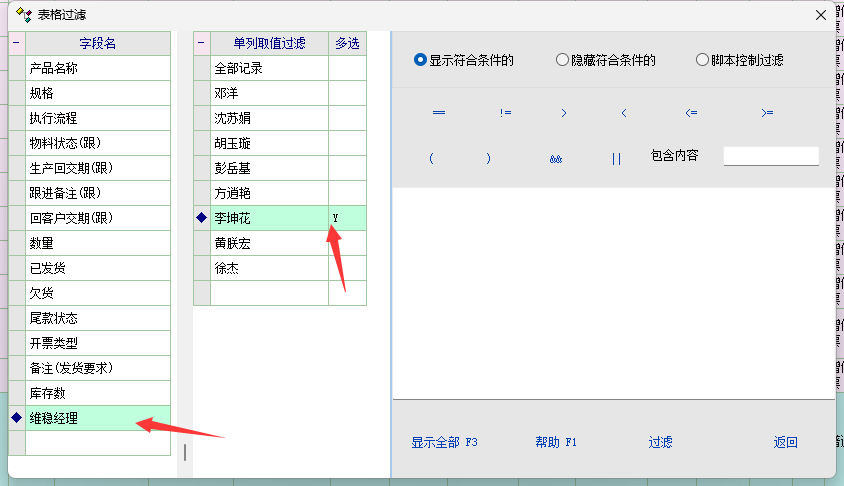Click the 多选 column header

pos(347,43)
